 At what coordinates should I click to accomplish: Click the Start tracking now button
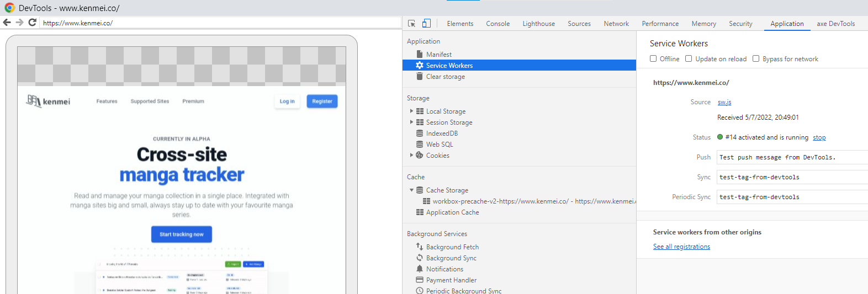(x=182, y=234)
